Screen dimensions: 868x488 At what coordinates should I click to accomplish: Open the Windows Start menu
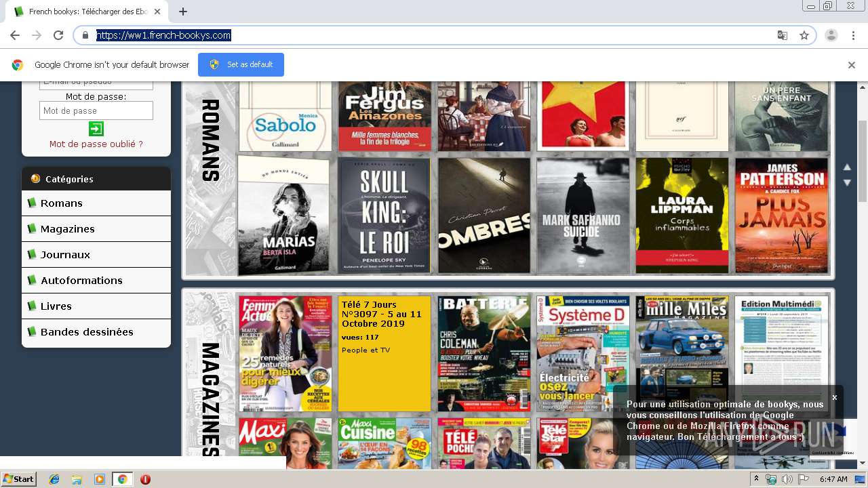tap(19, 479)
